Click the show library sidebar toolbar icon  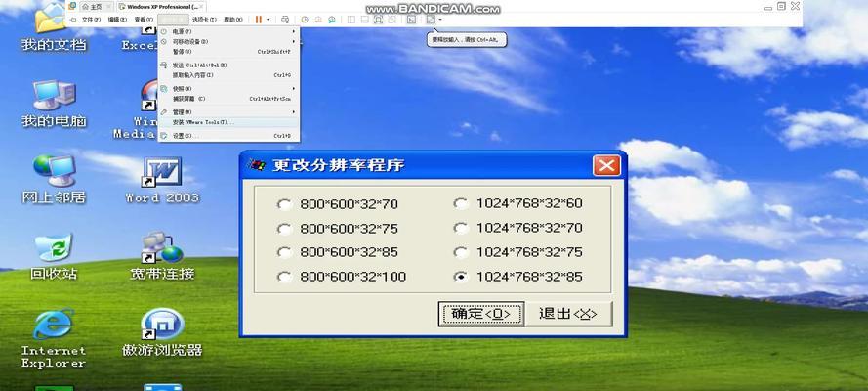click(x=351, y=20)
